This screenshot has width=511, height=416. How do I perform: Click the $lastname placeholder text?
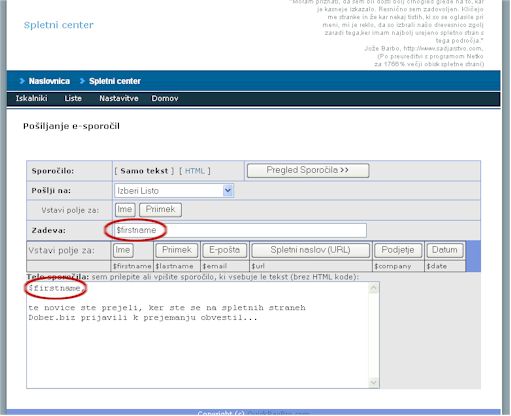coord(174,266)
